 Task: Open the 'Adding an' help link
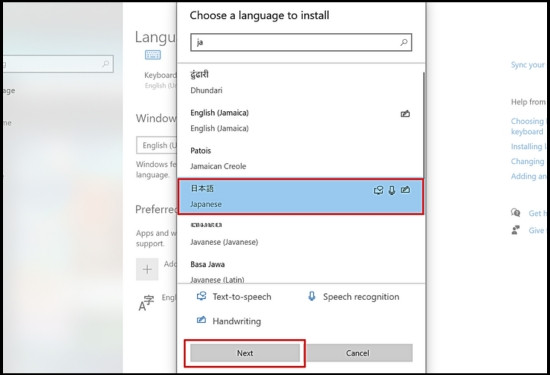528,176
